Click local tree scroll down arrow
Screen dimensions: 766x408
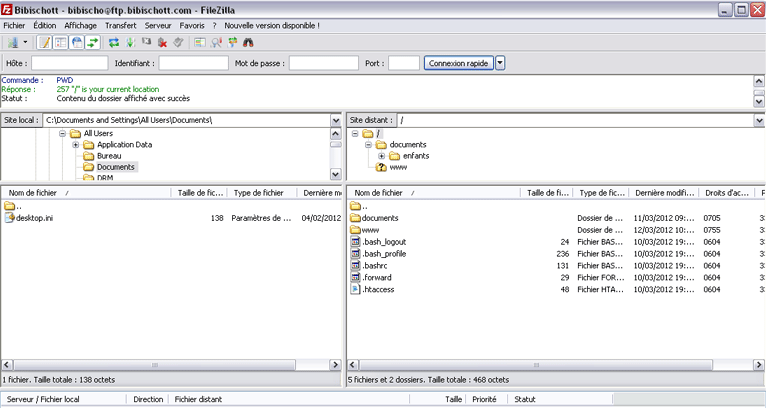[336, 174]
